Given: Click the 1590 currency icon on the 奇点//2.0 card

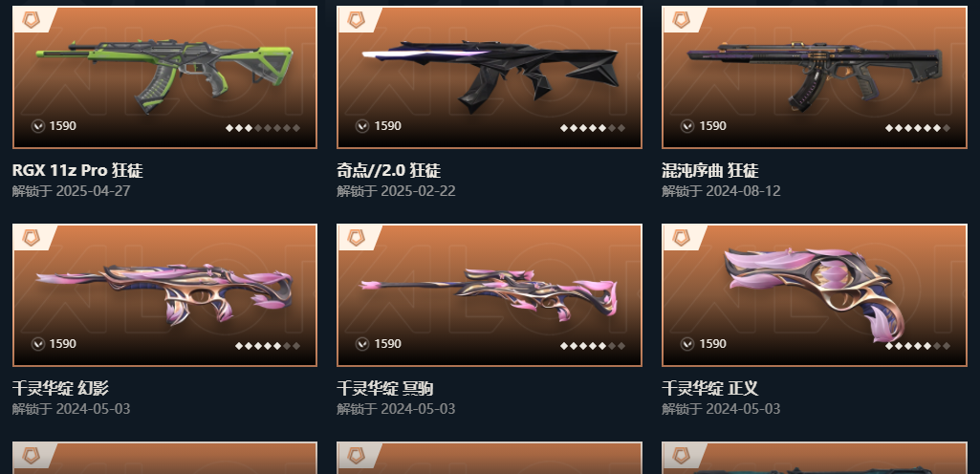Looking at the screenshot, I should 362,126.
